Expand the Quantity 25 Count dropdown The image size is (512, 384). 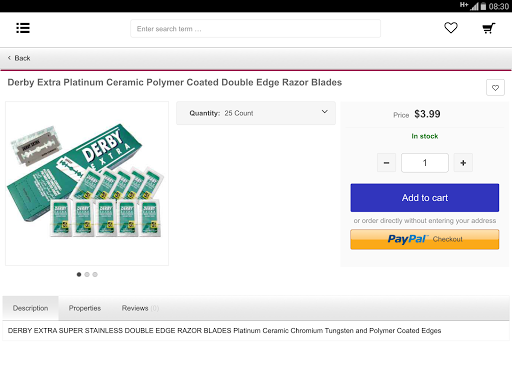pos(256,113)
